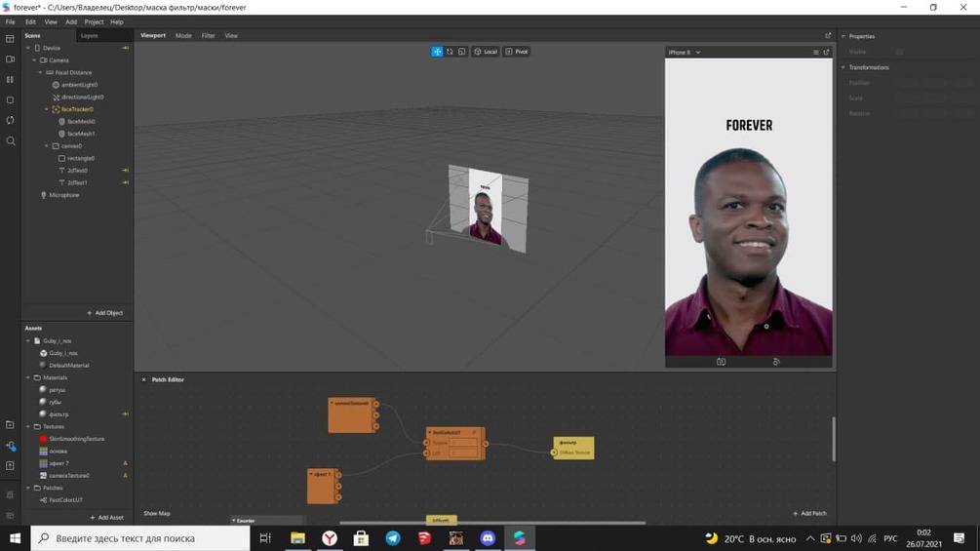
Task: Select the SkinSmoothingTexture asset
Action: click(x=76, y=439)
